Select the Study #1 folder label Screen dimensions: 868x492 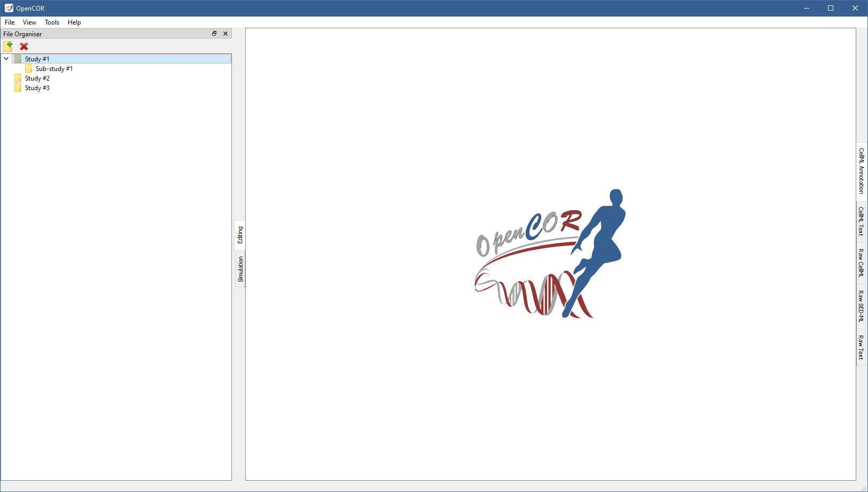point(37,59)
